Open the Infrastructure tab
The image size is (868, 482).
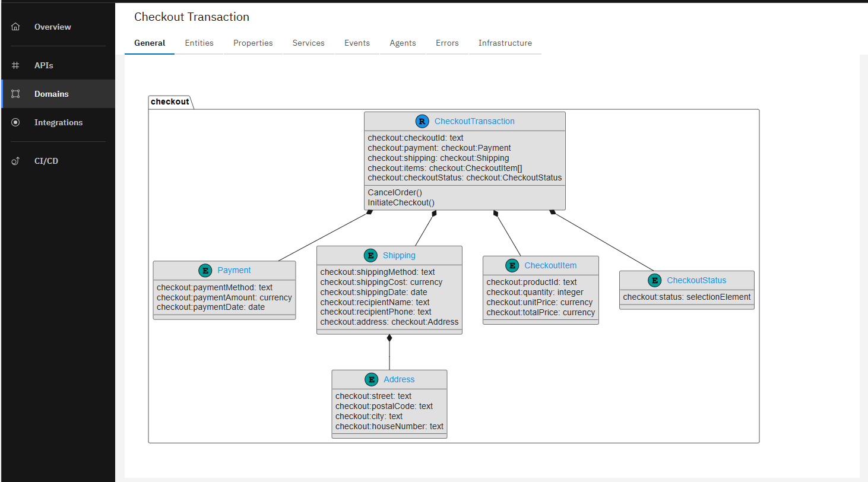coord(505,43)
